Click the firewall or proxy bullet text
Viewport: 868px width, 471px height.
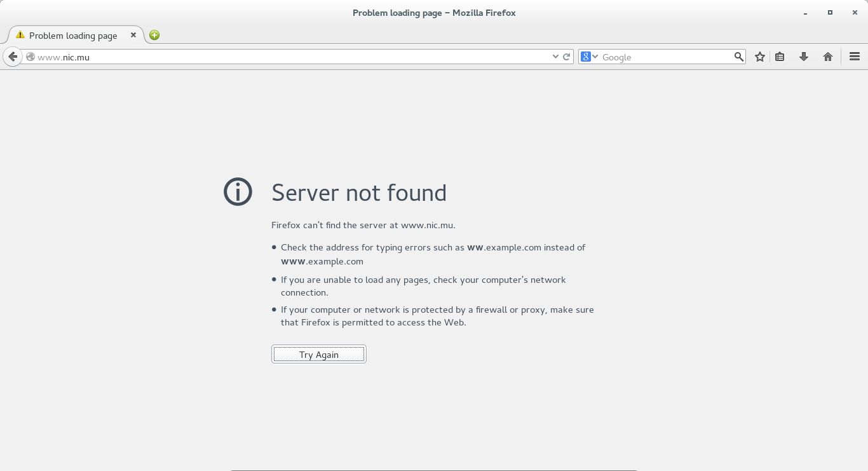(x=437, y=316)
